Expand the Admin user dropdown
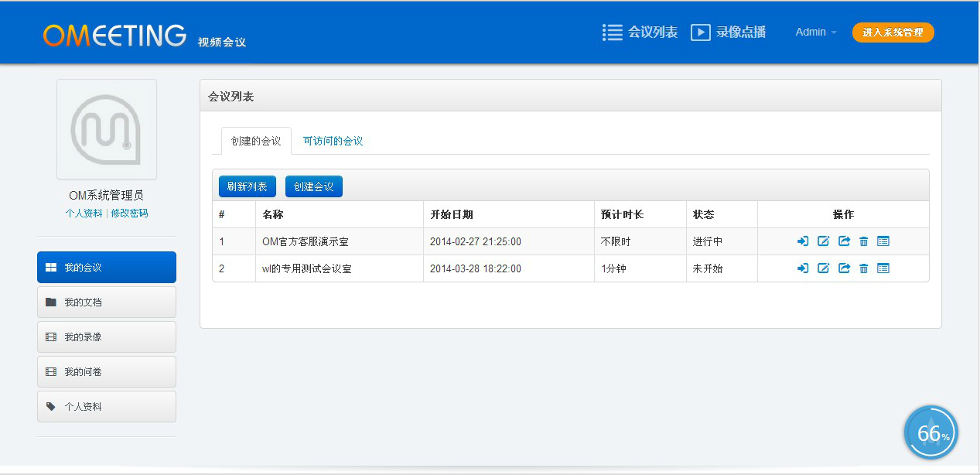This screenshot has height=475, width=980. [816, 32]
